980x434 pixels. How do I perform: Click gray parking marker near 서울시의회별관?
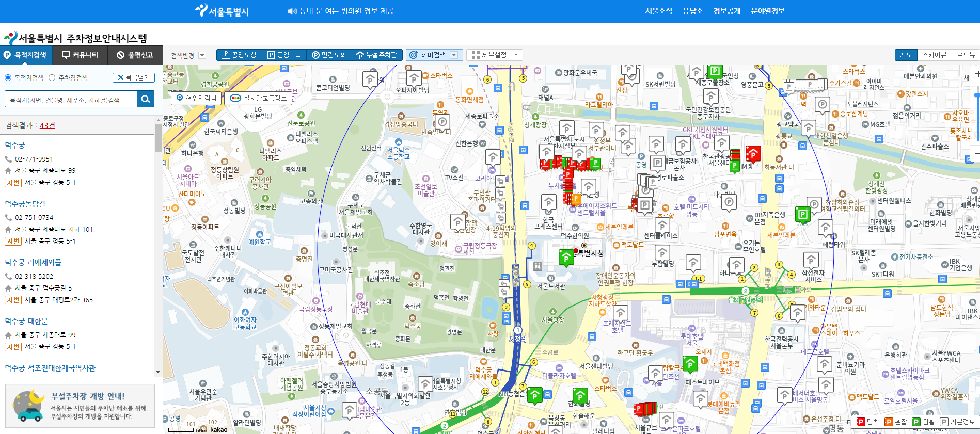pyautogui.click(x=425, y=384)
